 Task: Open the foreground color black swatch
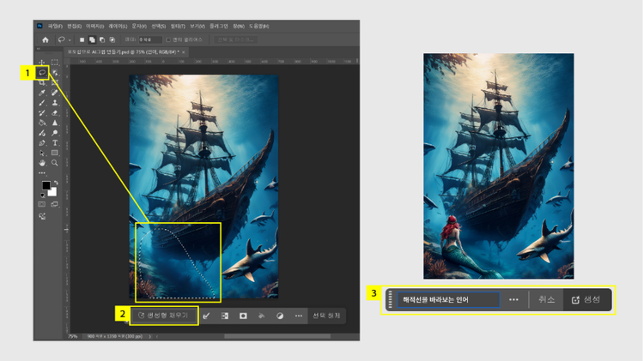click(46, 185)
